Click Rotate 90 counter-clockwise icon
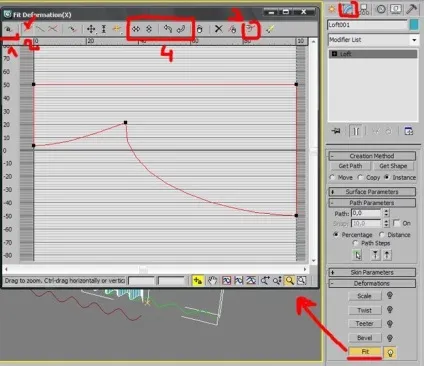 168,29
